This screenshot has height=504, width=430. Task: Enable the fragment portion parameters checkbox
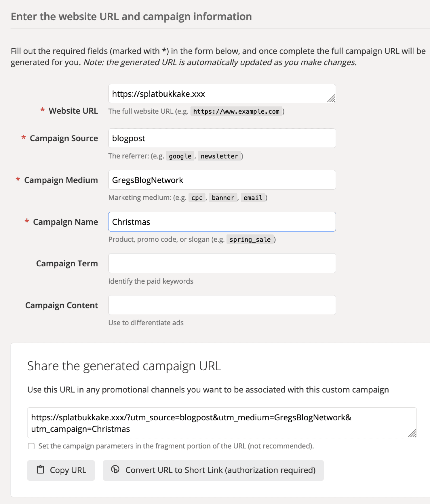click(31, 446)
